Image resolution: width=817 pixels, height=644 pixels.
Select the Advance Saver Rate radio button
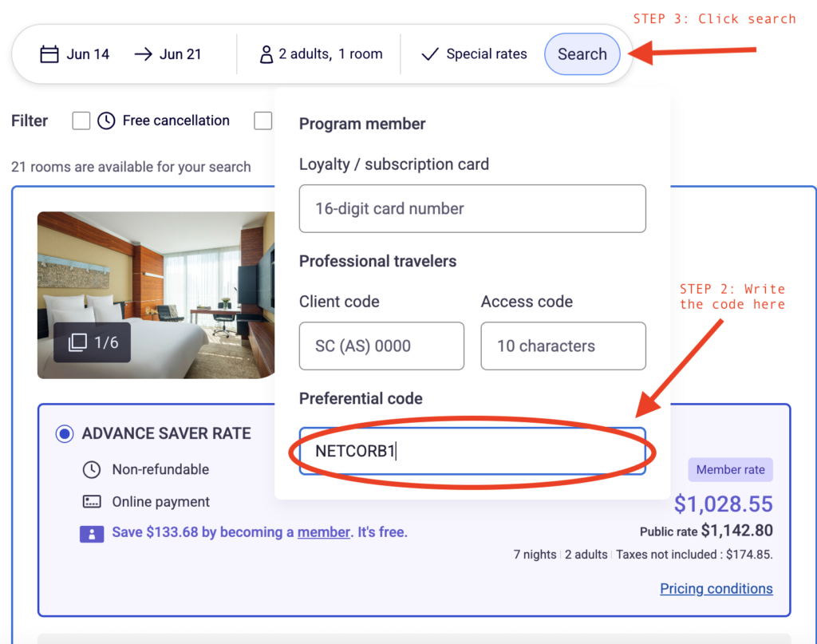tap(64, 434)
